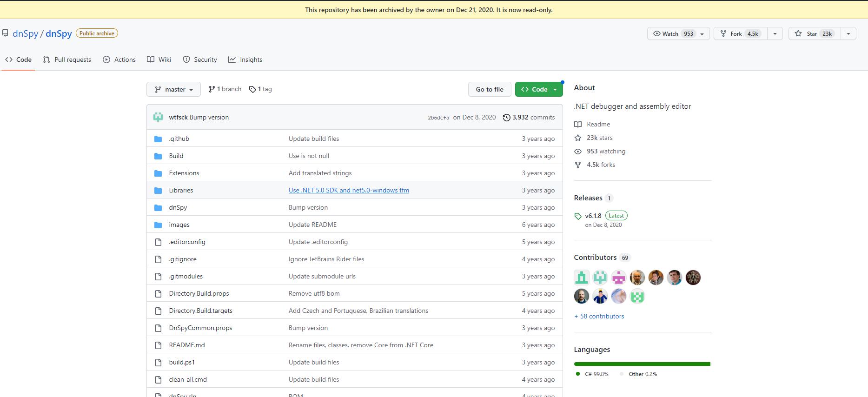The height and width of the screenshot is (397, 868).
Task: Click the images folder icon
Action: [x=158, y=225]
